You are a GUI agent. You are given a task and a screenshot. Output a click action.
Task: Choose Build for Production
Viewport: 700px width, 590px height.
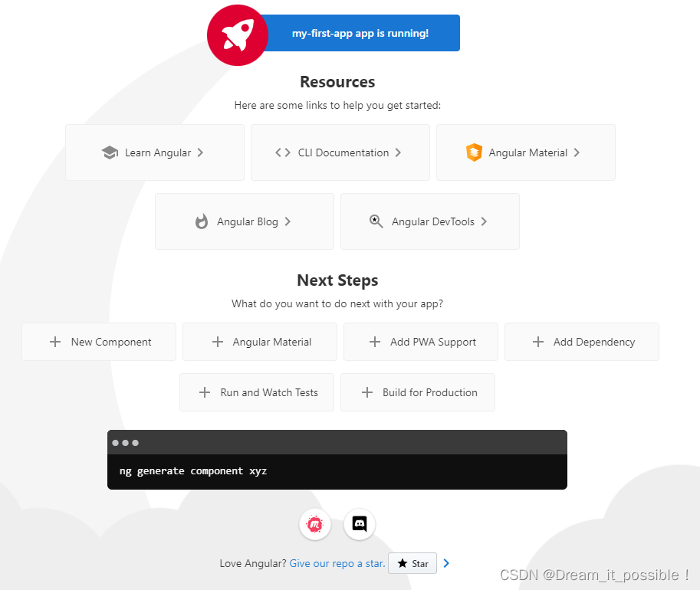coord(417,392)
